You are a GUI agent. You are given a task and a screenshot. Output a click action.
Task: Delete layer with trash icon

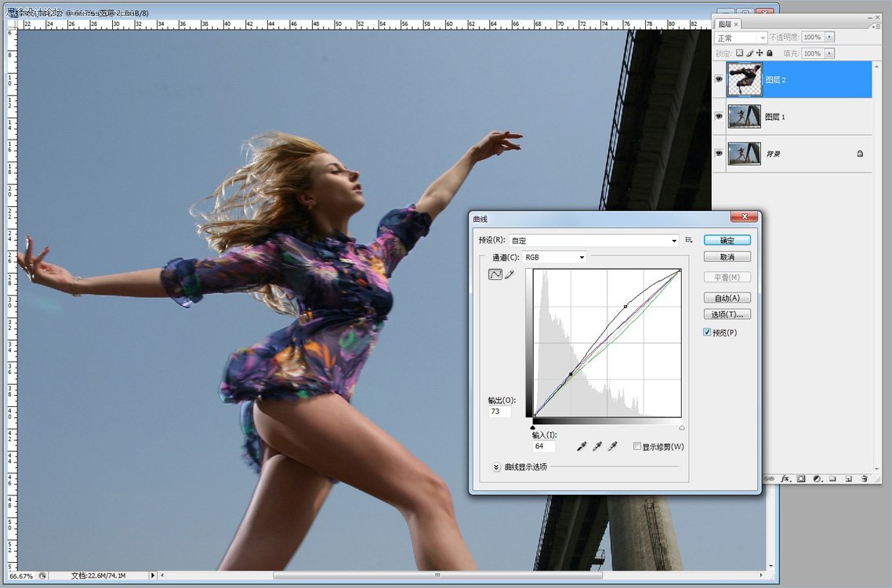pyautogui.click(x=864, y=479)
